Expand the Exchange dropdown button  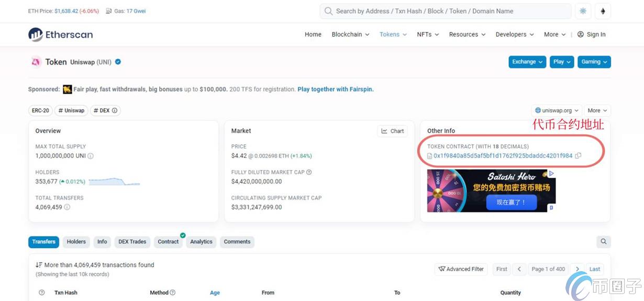527,62
